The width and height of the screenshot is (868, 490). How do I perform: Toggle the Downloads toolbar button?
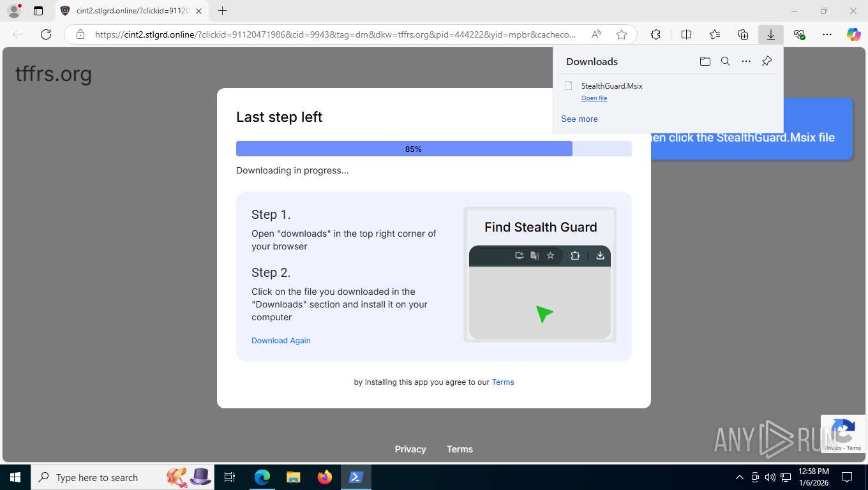[771, 34]
